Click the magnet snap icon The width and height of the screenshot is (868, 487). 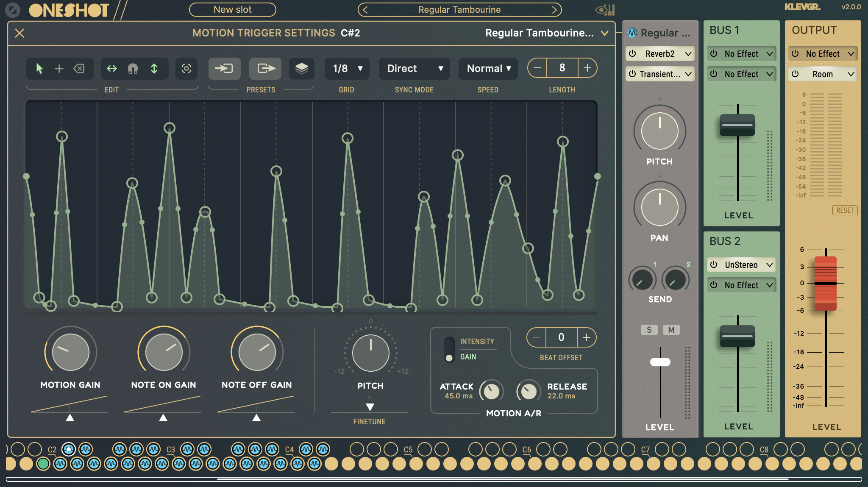[x=133, y=68]
